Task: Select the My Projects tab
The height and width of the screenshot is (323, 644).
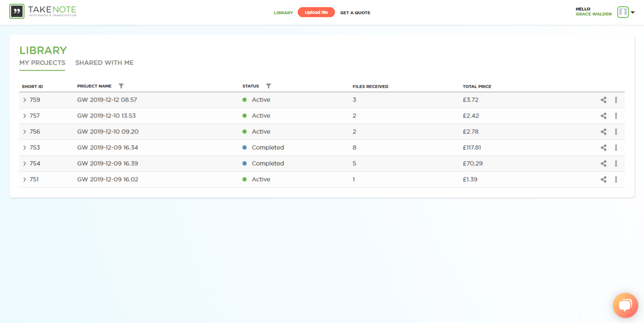Action: (x=42, y=63)
